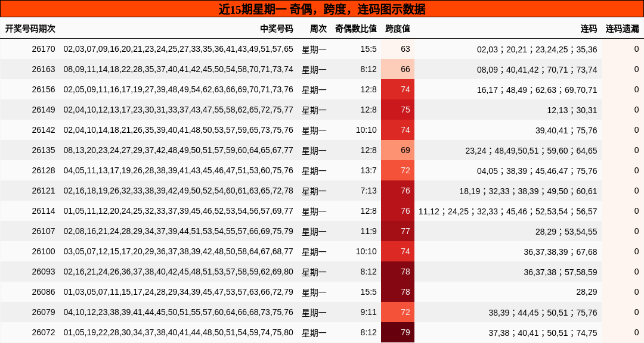The image size is (644, 343).
Task: Select issue number 26107
Action: click(x=44, y=232)
